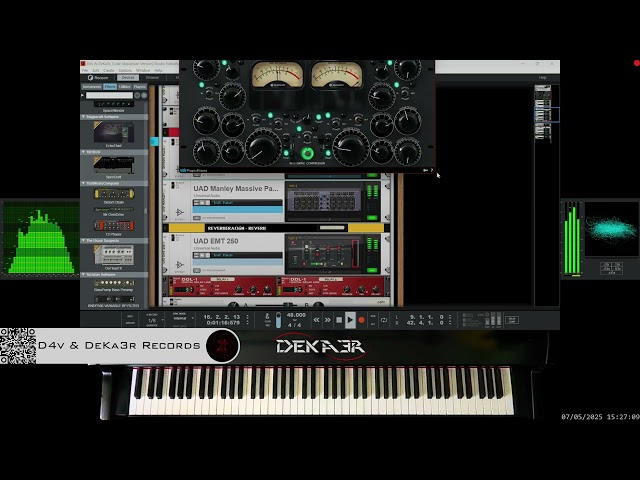Toggle the Loop button in transport

(x=384, y=320)
